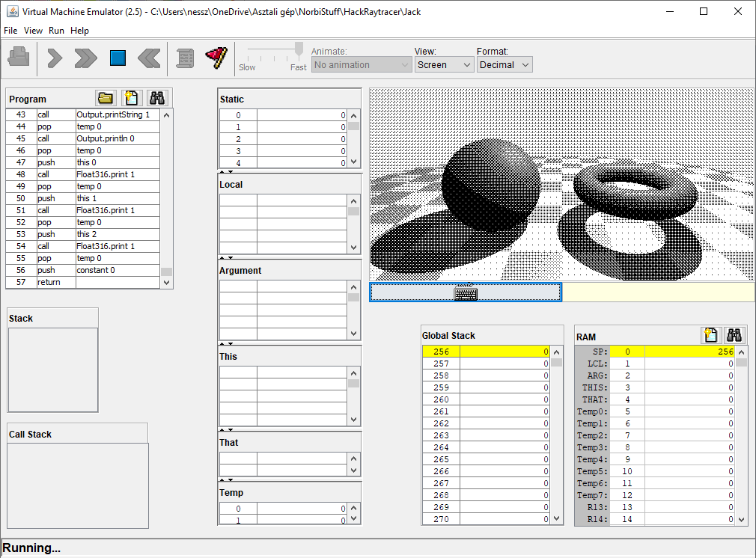This screenshot has height=558, width=756.
Task: Click the folder icon in Program panel
Action: (106, 98)
